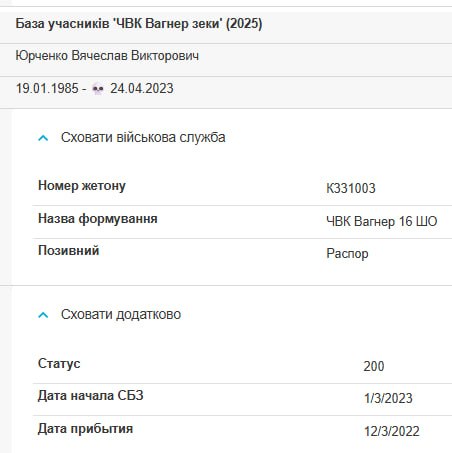Click the birth date 19.01.1985
Screen dimensions: 452x453
pyautogui.click(x=47, y=89)
